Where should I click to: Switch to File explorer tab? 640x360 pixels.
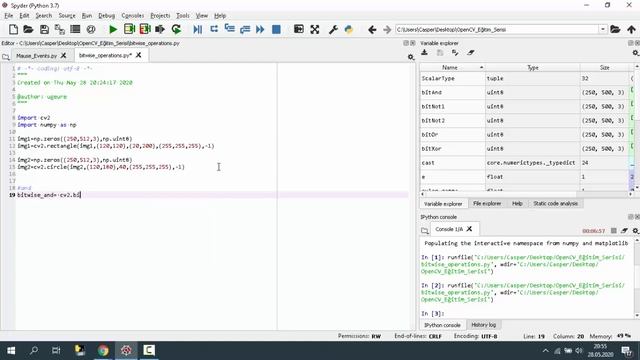(487, 203)
